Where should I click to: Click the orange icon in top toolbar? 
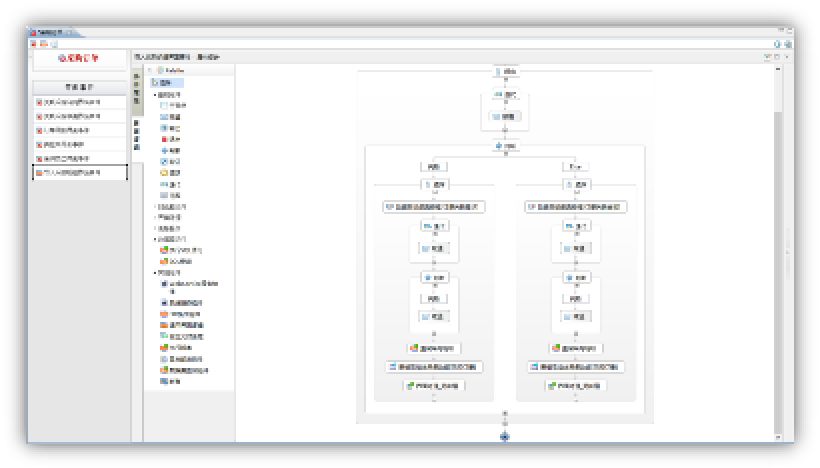coord(44,44)
